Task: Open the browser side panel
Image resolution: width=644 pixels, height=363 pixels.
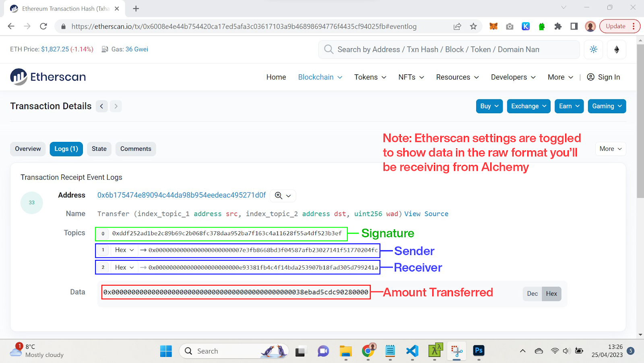Action: (x=574, y=26)
